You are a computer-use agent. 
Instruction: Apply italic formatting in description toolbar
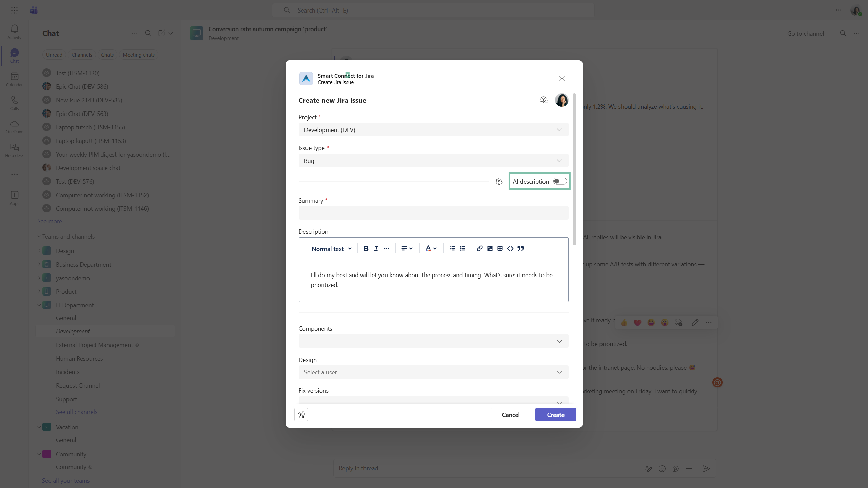click(376, 248)
